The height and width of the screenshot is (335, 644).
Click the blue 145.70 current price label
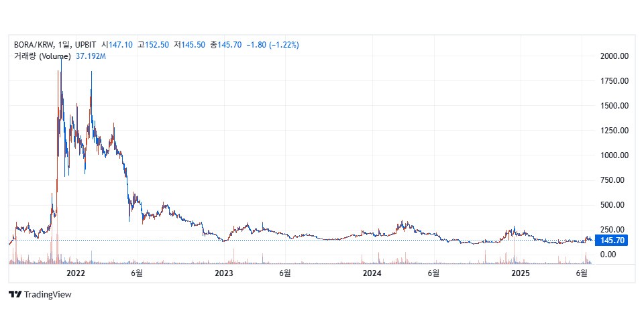pyautogui.click(x=612, y=241)
